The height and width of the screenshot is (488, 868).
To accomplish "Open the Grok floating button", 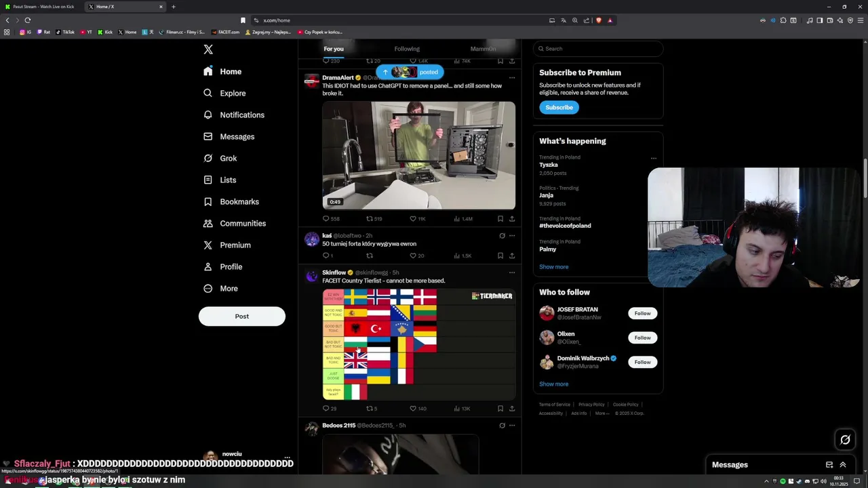I will point(845,440).
